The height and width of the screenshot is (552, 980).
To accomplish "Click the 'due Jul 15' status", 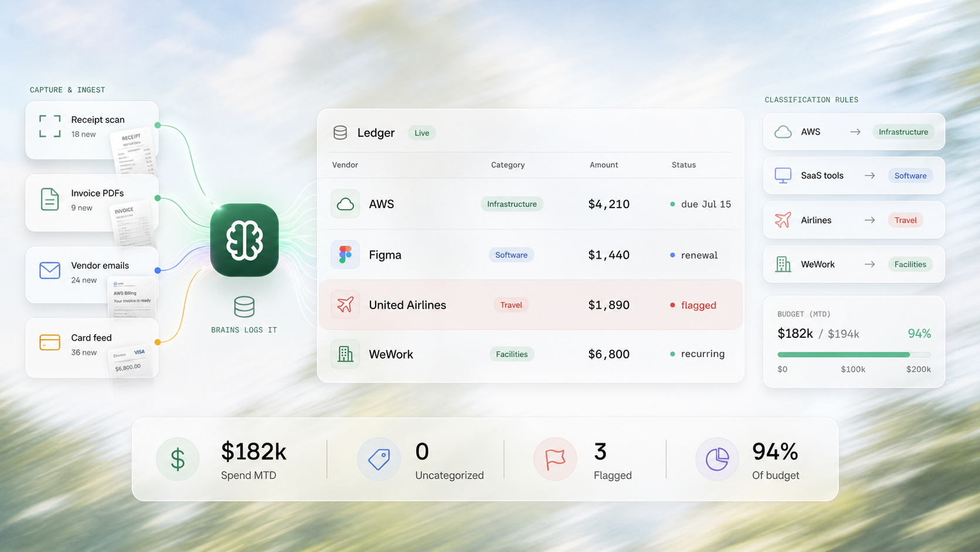I will coord(706,204).
